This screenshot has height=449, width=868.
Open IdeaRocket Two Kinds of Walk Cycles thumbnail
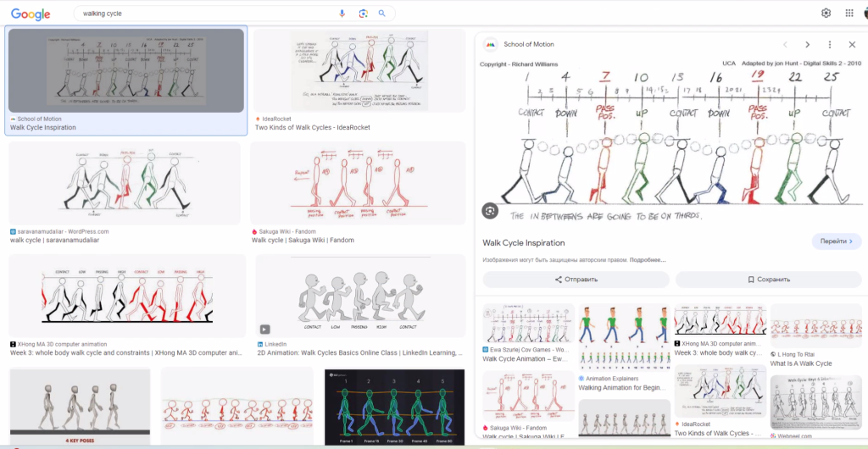tap(359, 70)
